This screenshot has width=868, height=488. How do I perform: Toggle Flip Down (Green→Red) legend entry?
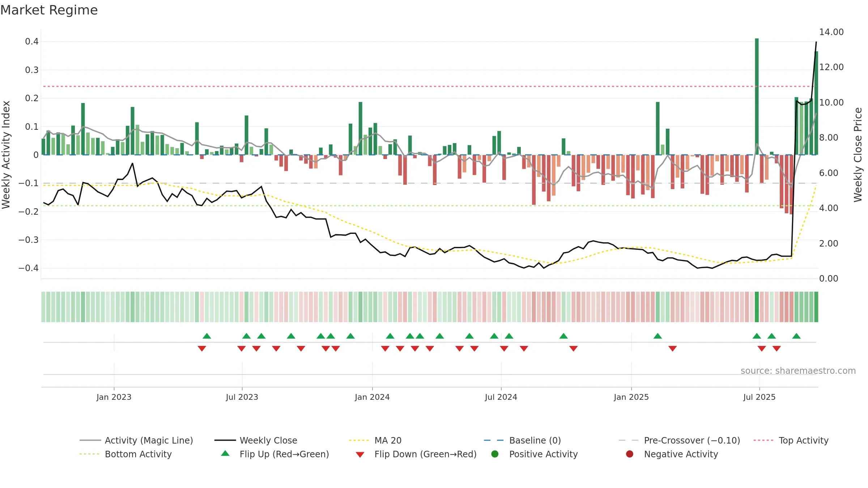coord(416,454)
